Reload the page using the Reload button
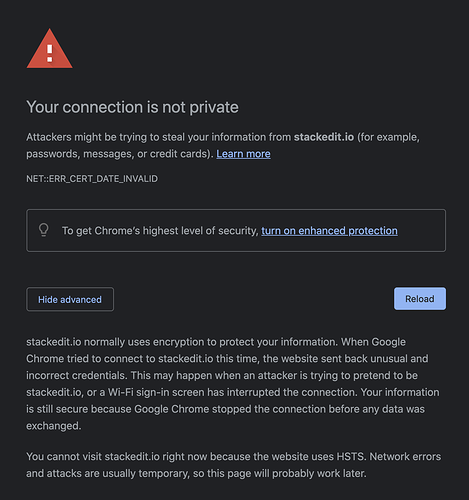Image resolution: width=469 pixels, height=500 pixels. 420,299
